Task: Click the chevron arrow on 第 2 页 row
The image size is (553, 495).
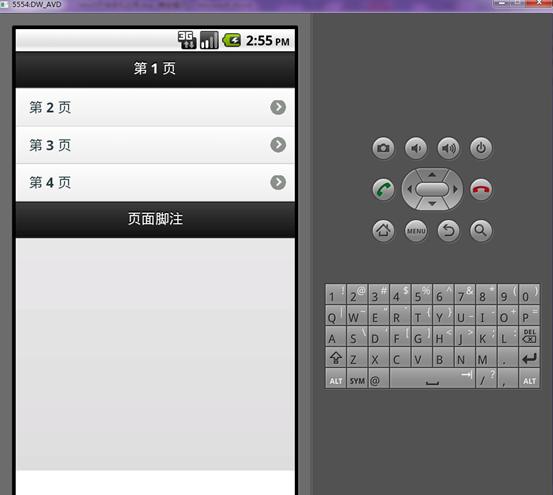Action: click(278, 107)
